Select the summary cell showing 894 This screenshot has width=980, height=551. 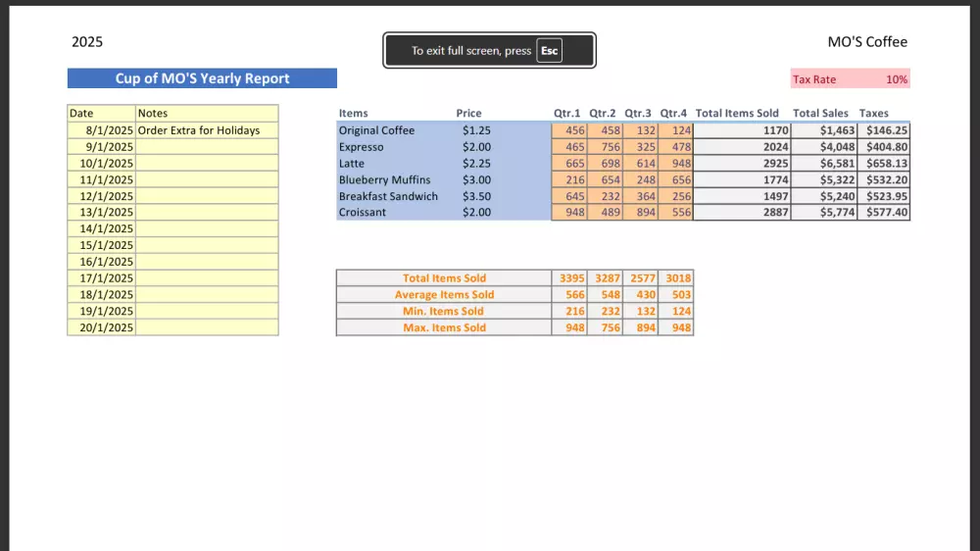pos(640,327)
